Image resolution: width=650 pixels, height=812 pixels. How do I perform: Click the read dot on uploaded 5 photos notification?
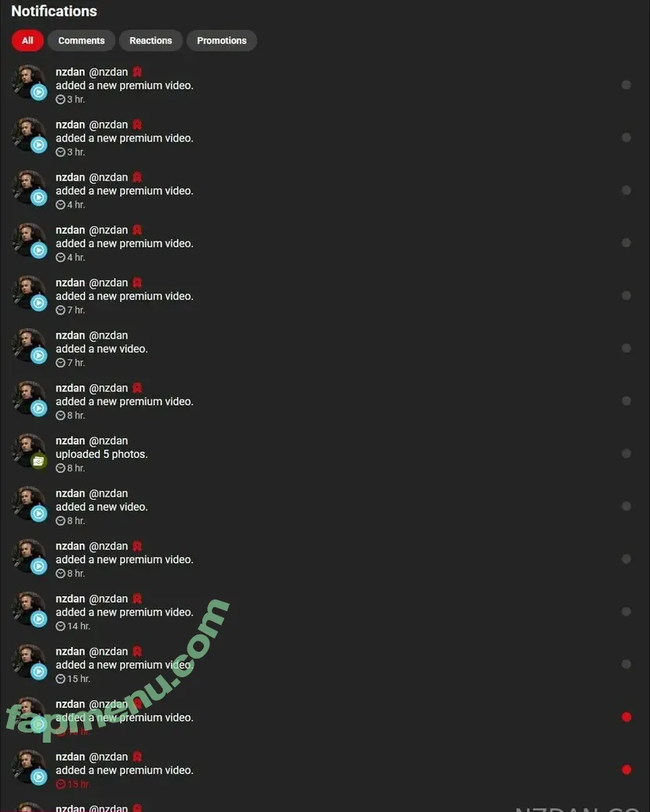(x=626, y=453)
